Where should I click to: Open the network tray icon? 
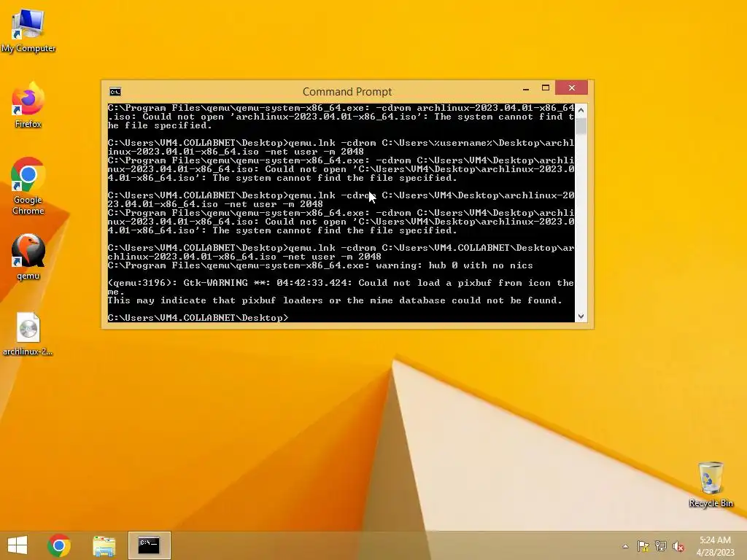pyautogui.click(x=661, y=546)
